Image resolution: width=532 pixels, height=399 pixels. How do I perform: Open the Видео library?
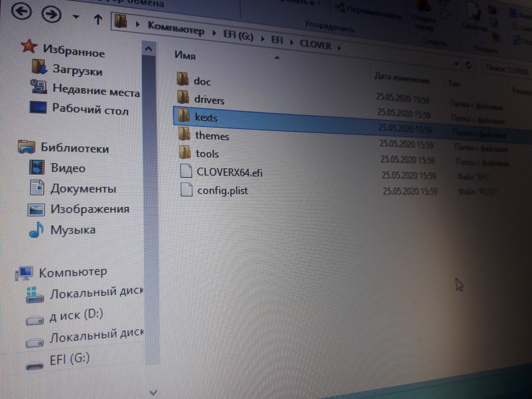point(68,168)
